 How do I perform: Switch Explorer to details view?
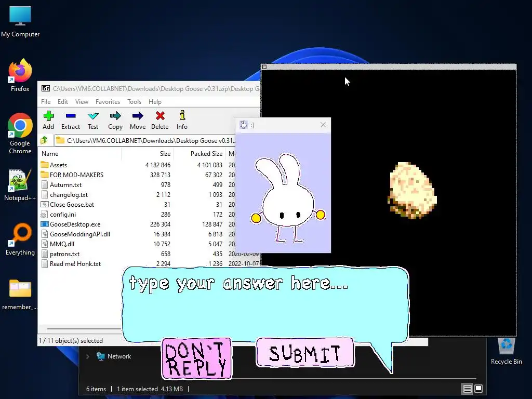pos(467,389)
